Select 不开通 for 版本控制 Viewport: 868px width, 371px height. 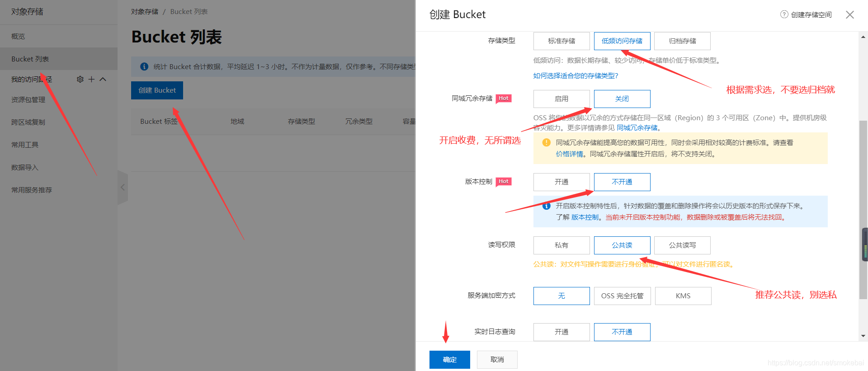[x=622, y=182]
